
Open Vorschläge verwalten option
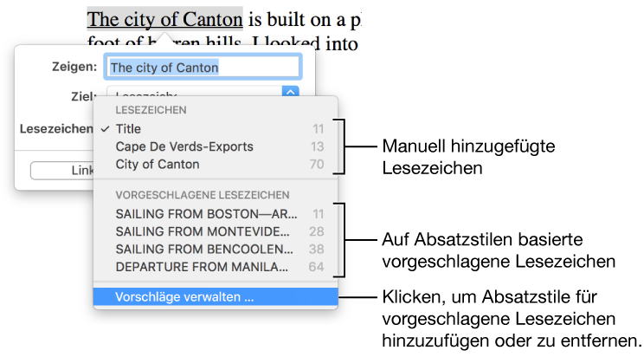(185, 296)
